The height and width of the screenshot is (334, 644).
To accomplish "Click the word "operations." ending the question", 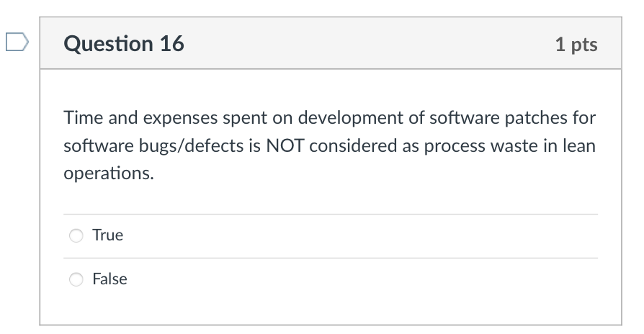I will 109,173.
